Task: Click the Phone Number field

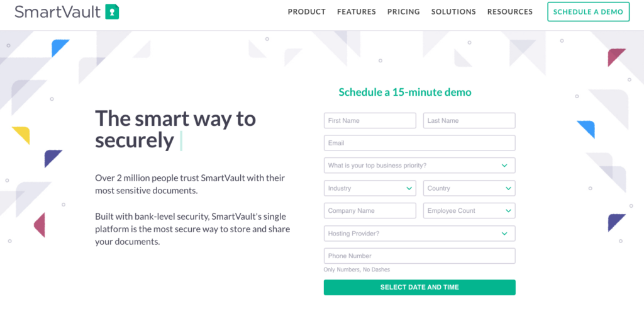Action: [x=419, y=256]
